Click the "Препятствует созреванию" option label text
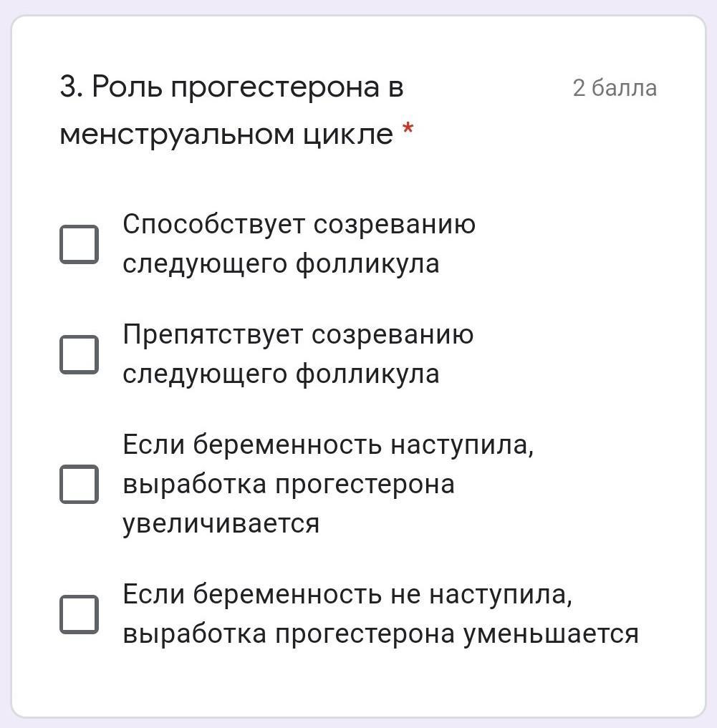Viewport: 717px width, 728px height. [298, 335]
